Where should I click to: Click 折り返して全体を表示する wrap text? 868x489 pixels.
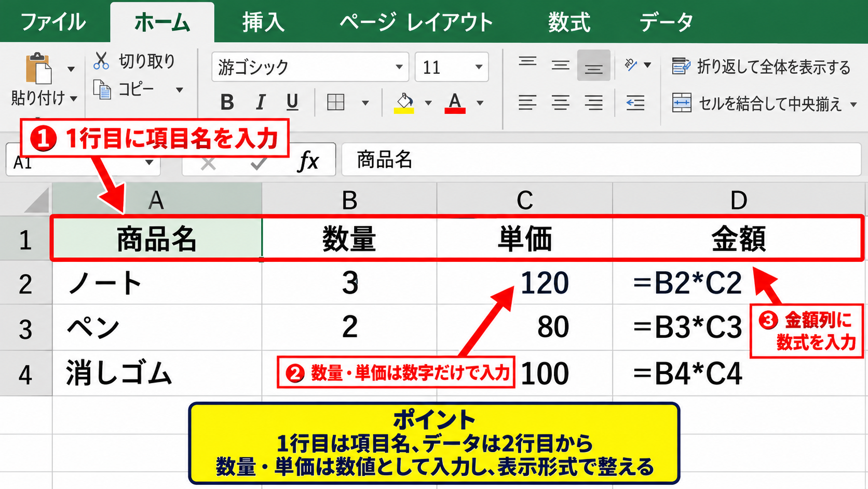coord(761,67)
